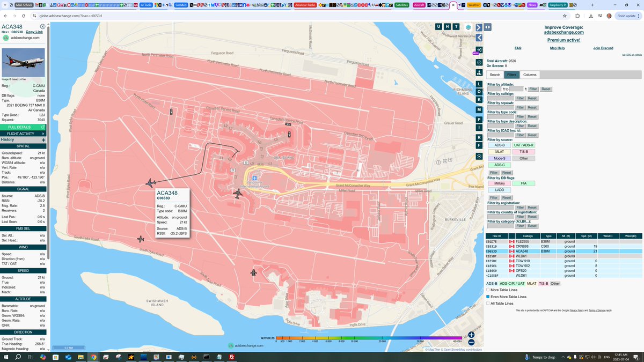Sort table by Hex ID column header
Viewport: 644px width, 362px height.
point(496,236)
